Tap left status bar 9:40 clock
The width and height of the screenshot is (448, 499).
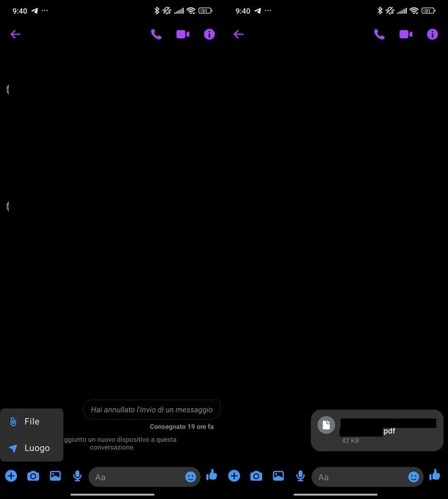tap(20, 11)
